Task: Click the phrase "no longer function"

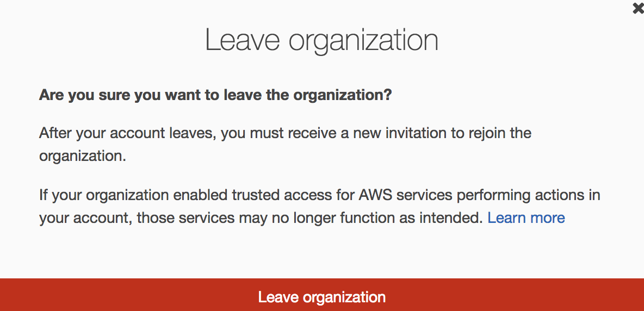Action: coord(327,218)
